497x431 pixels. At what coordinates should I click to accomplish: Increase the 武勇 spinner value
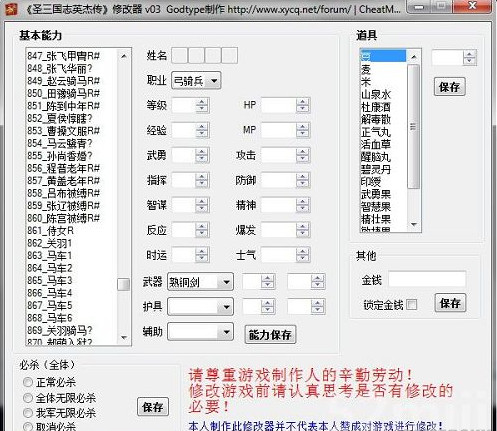point(202,152)
